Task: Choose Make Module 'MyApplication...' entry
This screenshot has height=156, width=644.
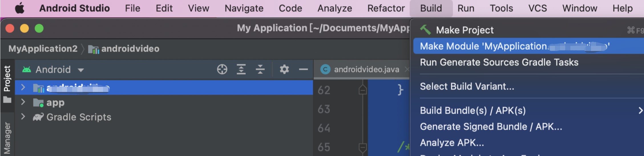Action: pos(528,46)
